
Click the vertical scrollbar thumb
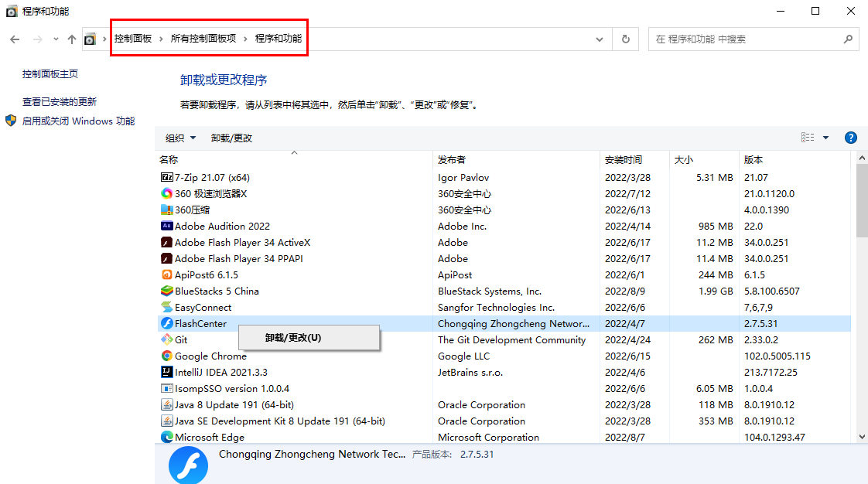point(862,201)
